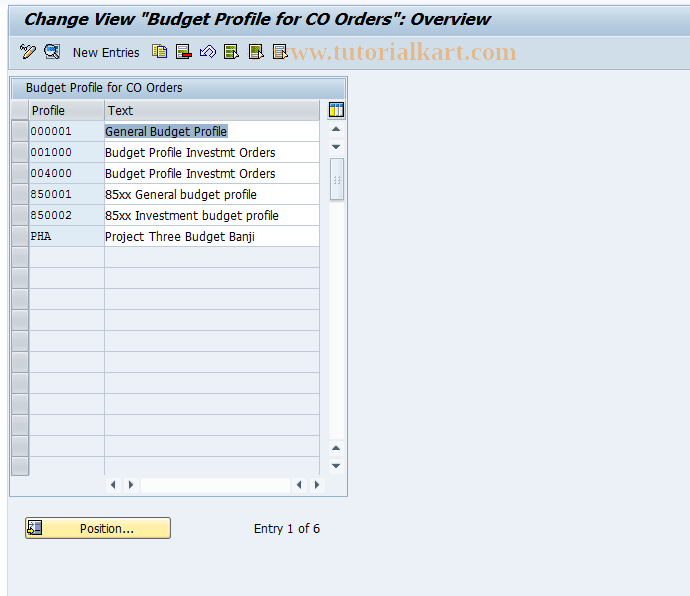
Task: Click the page-up arrow near table bottom
Action: (336, 448)
